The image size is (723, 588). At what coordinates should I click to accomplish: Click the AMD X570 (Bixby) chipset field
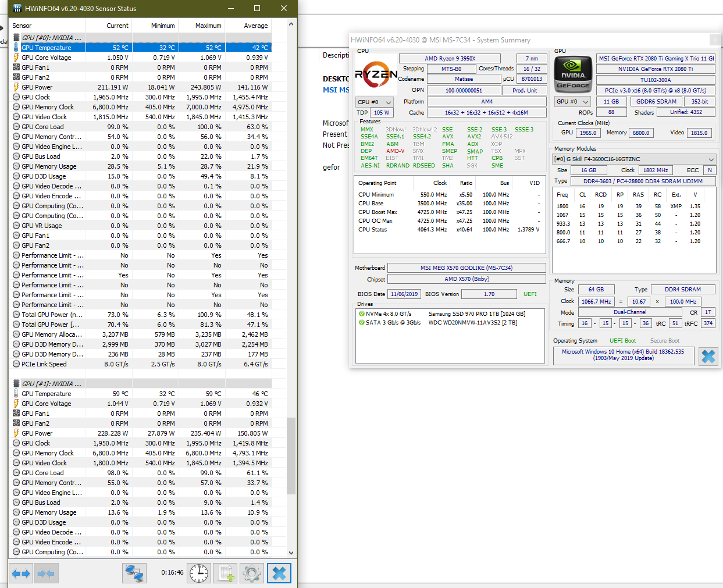coord(466,279)
